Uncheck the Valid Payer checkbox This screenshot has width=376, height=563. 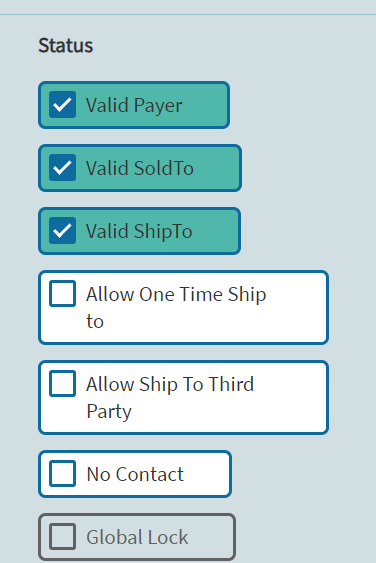click(x=62, y=105)
